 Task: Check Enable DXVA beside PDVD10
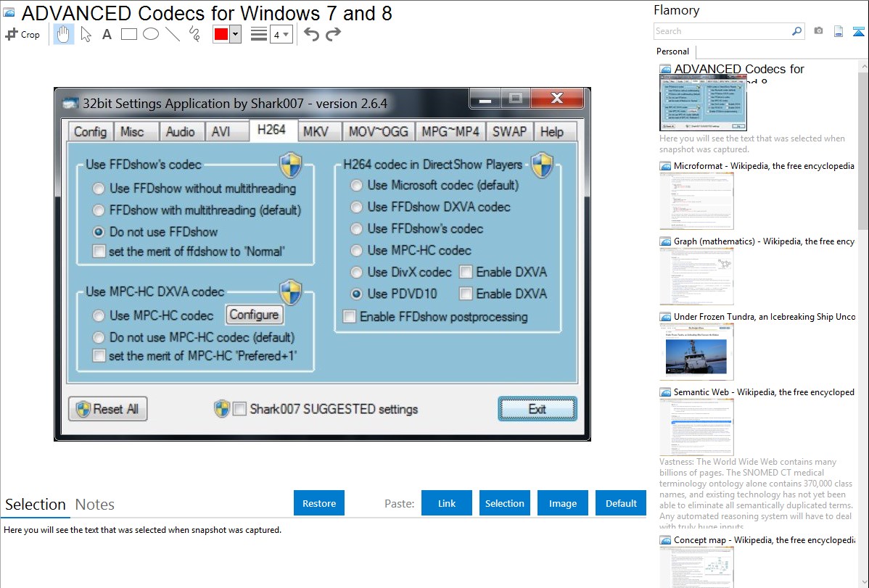pyautogui.click(x=466, y=294)
